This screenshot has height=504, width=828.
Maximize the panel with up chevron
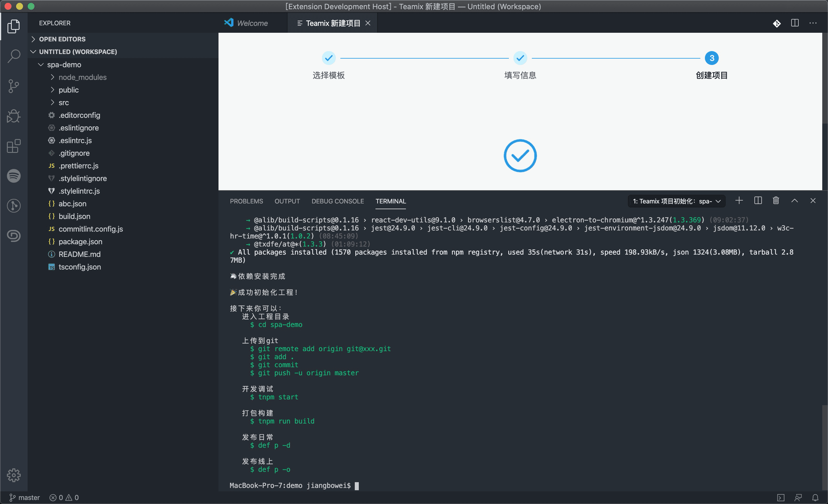[x=794, y=201]
